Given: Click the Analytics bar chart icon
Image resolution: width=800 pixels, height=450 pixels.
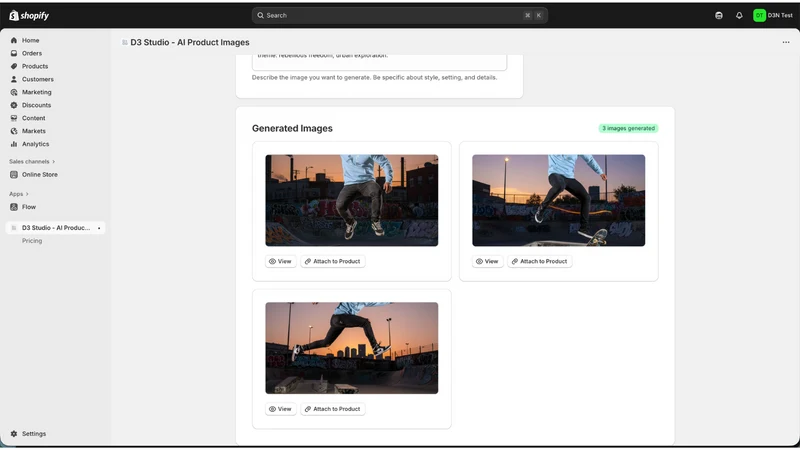Looking at the screenshot, I should [14, 144].
